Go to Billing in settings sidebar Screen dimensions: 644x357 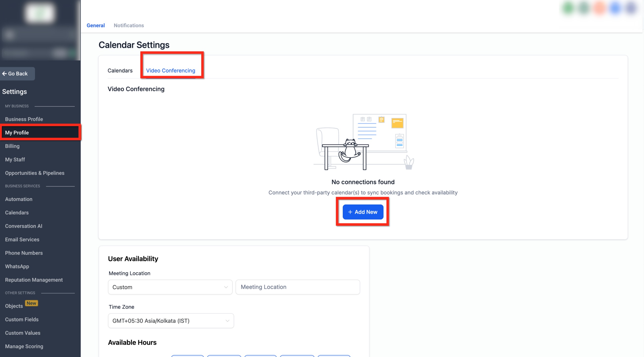coord(12,146)
